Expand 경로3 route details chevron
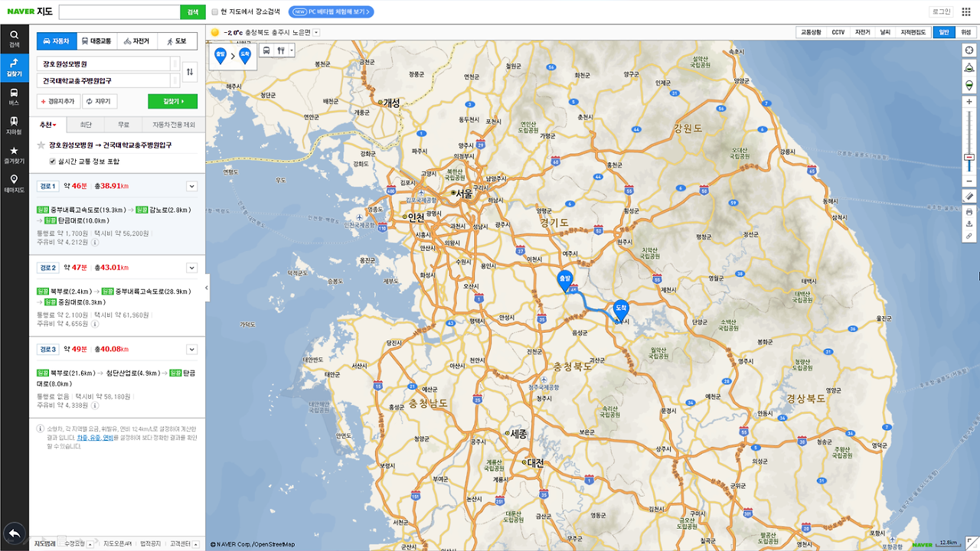 (191, 350)
